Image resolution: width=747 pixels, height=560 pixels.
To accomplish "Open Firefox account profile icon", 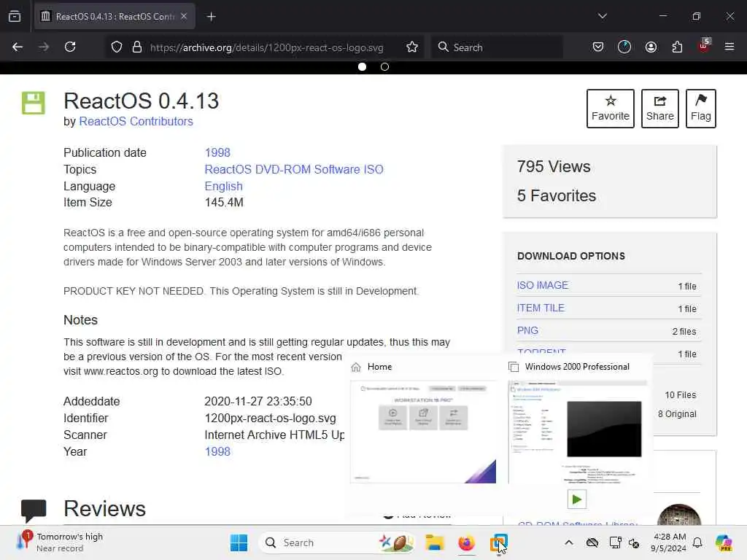I will tap(651, 47).
